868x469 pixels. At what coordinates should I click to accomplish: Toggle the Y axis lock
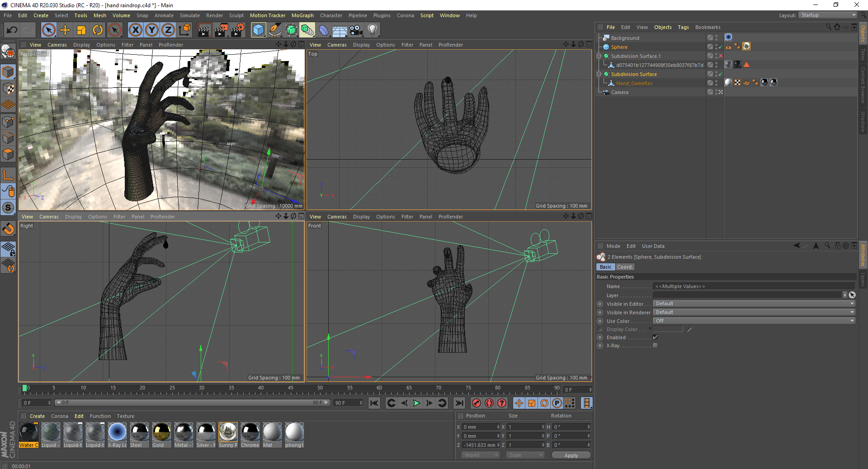pos(152,30)
